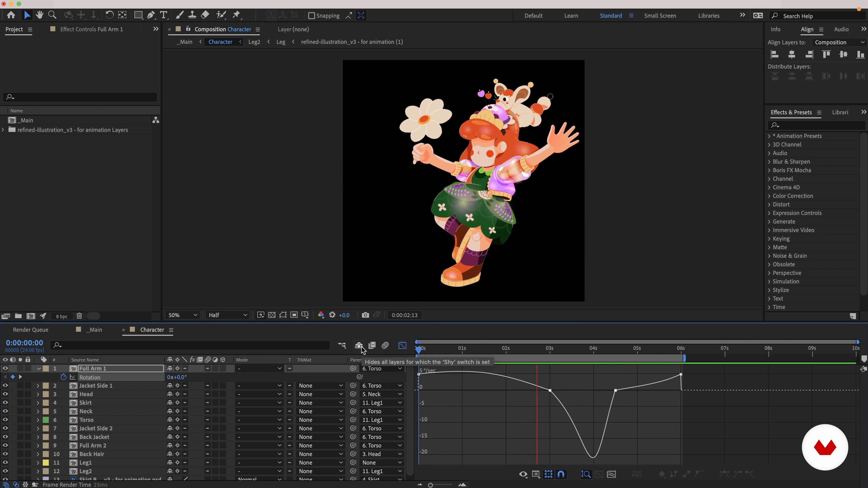The height and width of the screenshot is (488, 868).
Task: Click the green label swatch on Torso
Action: [x=45, y=420]
